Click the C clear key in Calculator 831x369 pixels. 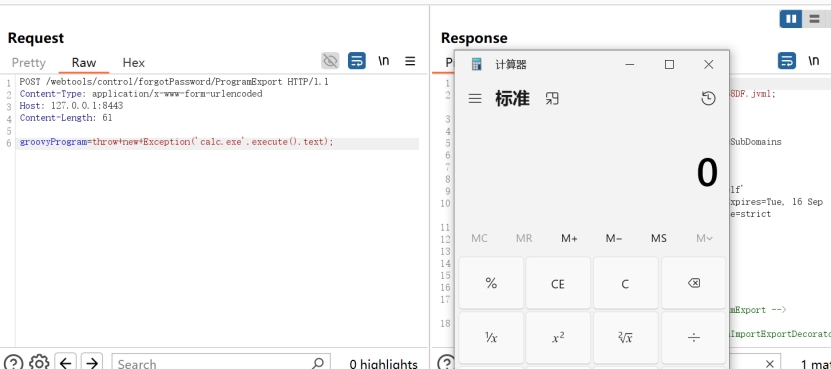tap(625, 283)
